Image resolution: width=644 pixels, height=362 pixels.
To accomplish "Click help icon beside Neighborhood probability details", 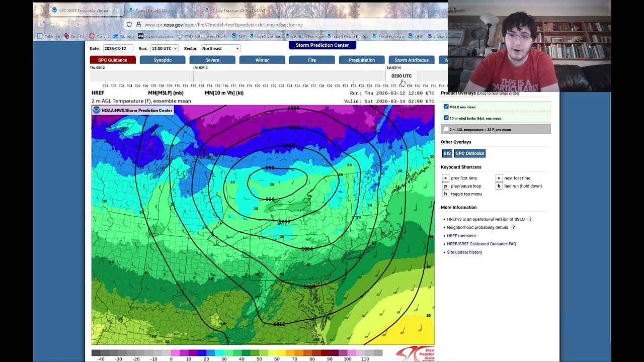I will coord(513,227).
